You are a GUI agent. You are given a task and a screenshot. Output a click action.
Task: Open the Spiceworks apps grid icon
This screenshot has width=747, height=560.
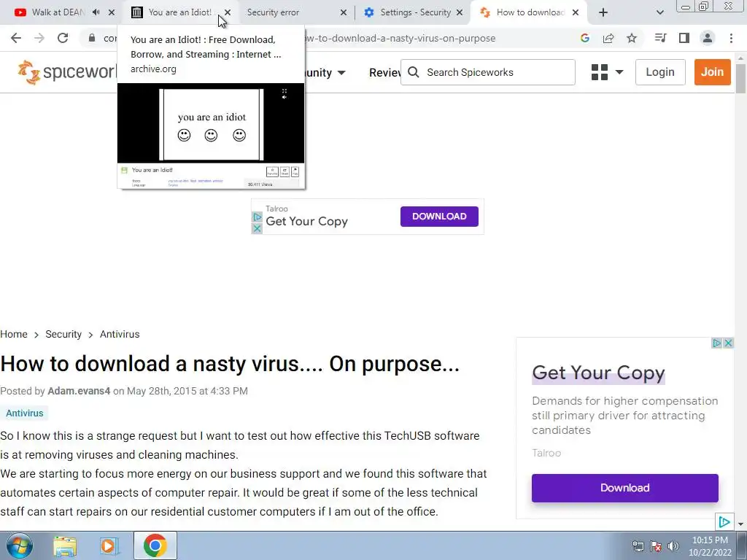600,72
